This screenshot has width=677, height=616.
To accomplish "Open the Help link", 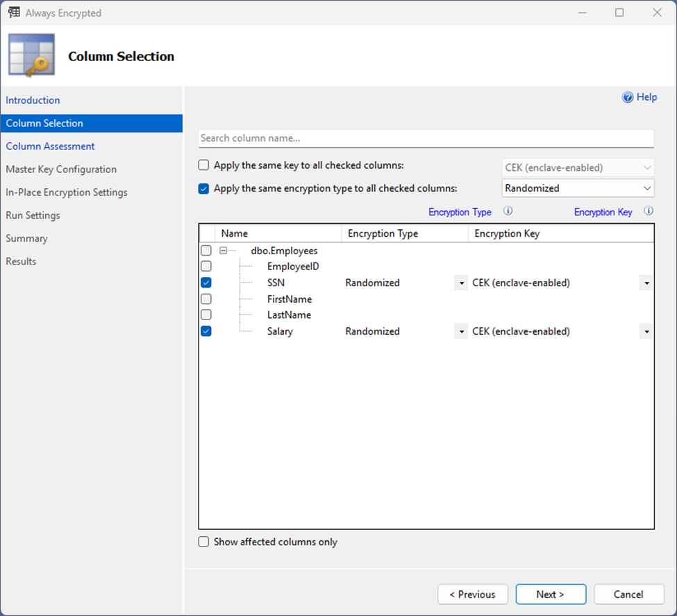I will (x=646, y=97).
